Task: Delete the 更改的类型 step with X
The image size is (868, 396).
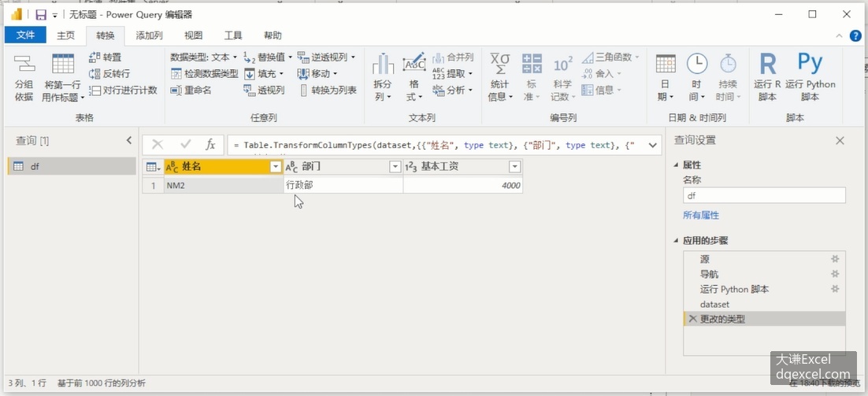Action: [692, 319]
